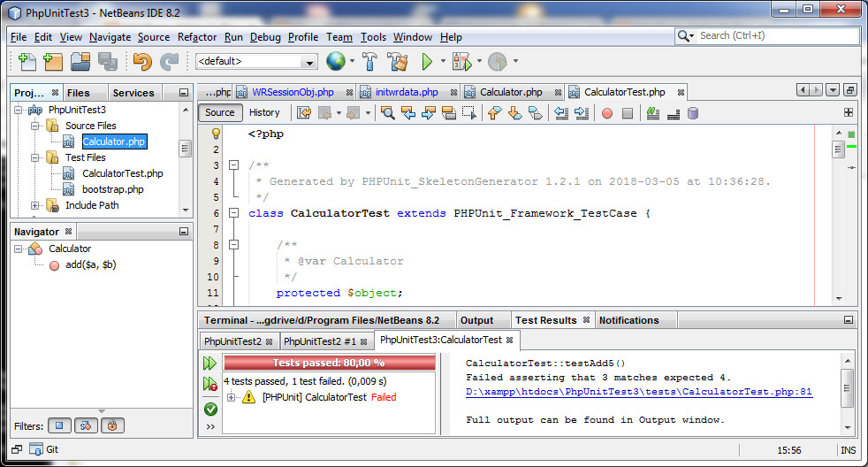
Task: Start macro recording with red circle icon
Action: pos(607,113)
